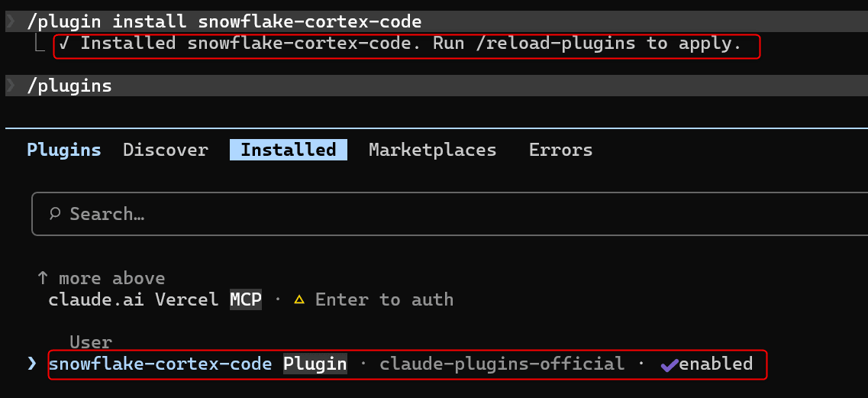Click the prompt chevron before /plugin install

click(x=11, y=21)
